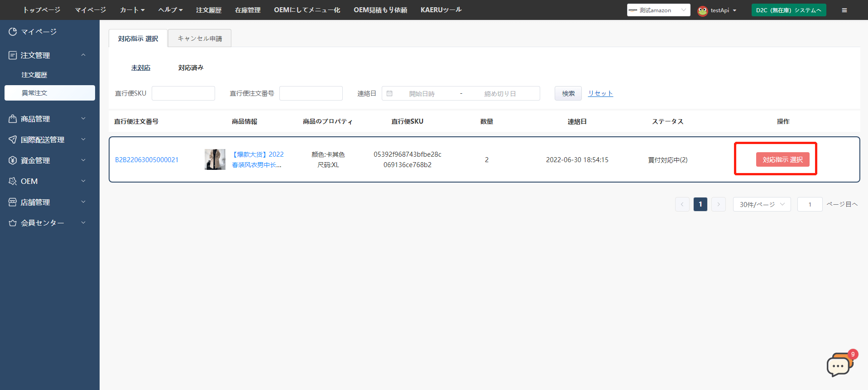Click the 店舗管理 store icon
Image resolution: width=868 pixels, height=390 pixels.
(13, 202)
